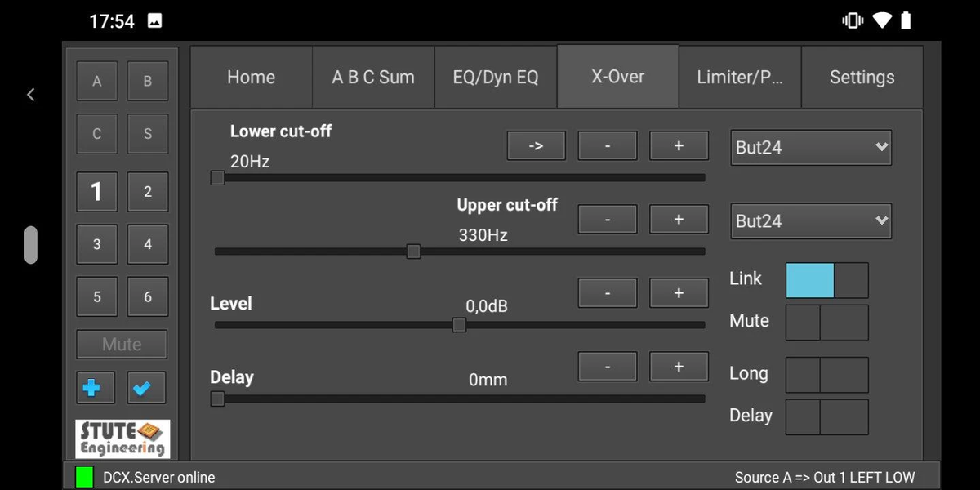Toggle the Mute switch on right
Viewport: 980px width, 490px height.
click(826, 323)
